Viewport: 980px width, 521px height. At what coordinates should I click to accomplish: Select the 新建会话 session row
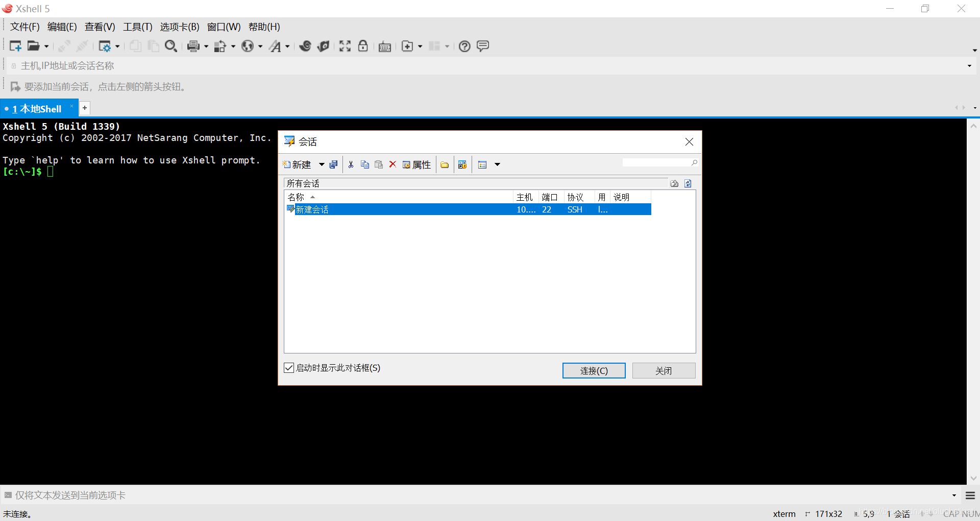point(468,209)
